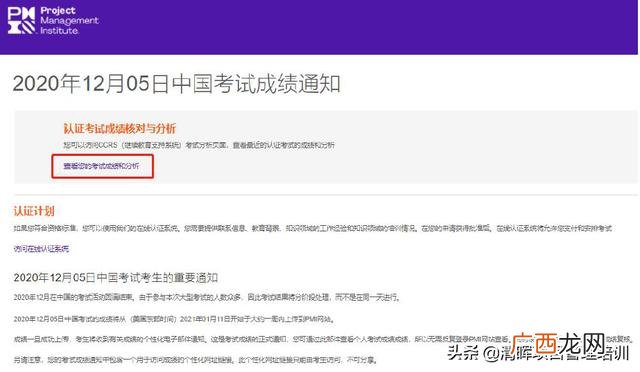Click the PMI Project Management Institute logo

point(53,20)
